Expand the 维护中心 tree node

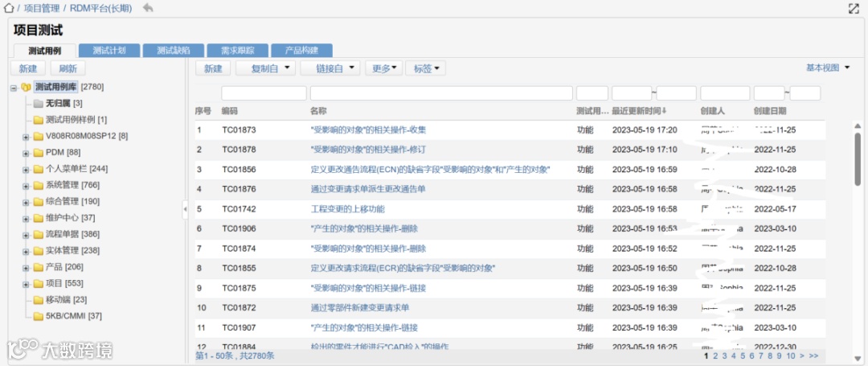pos(26,218)
